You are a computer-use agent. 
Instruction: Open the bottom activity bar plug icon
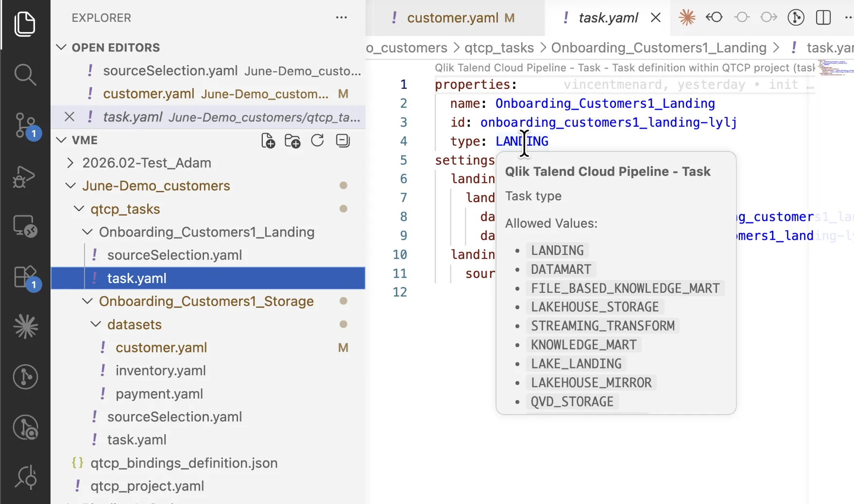[x=25, y=477]
